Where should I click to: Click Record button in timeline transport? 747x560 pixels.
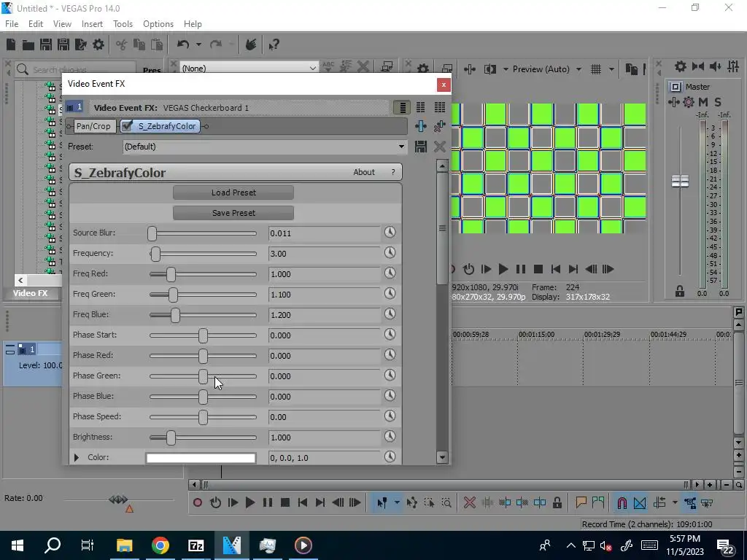(198, 502)
